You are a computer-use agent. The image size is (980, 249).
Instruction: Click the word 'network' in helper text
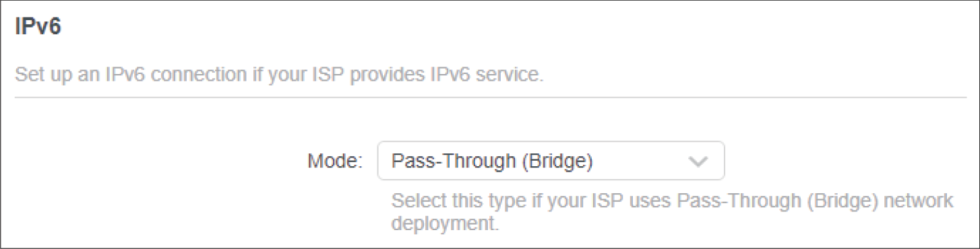click(919, 201)
